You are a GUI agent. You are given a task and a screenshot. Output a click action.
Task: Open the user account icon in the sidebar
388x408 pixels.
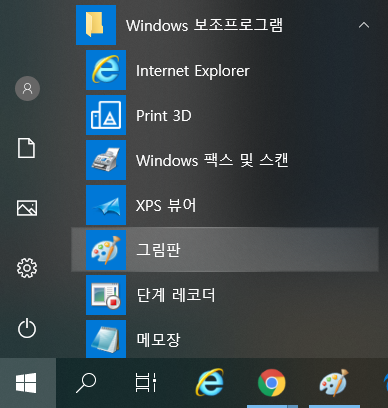click(x=27, y=88)
